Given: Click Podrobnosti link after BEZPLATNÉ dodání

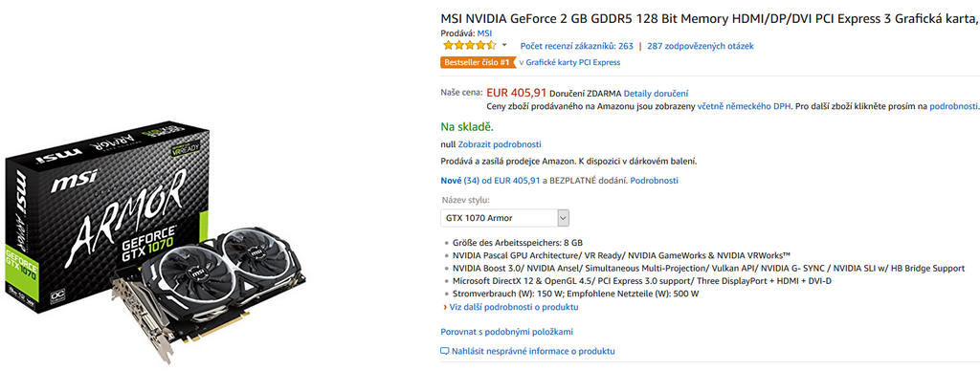Looking at the screenshot, I should click(x=654, y=181).
